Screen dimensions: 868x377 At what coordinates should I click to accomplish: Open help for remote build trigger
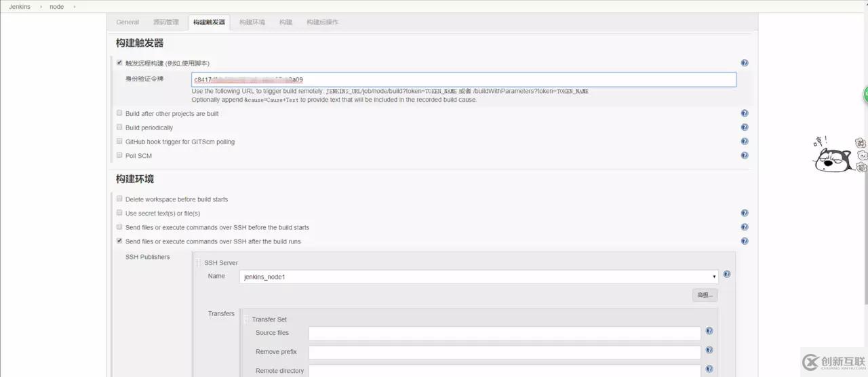(745, 63)
